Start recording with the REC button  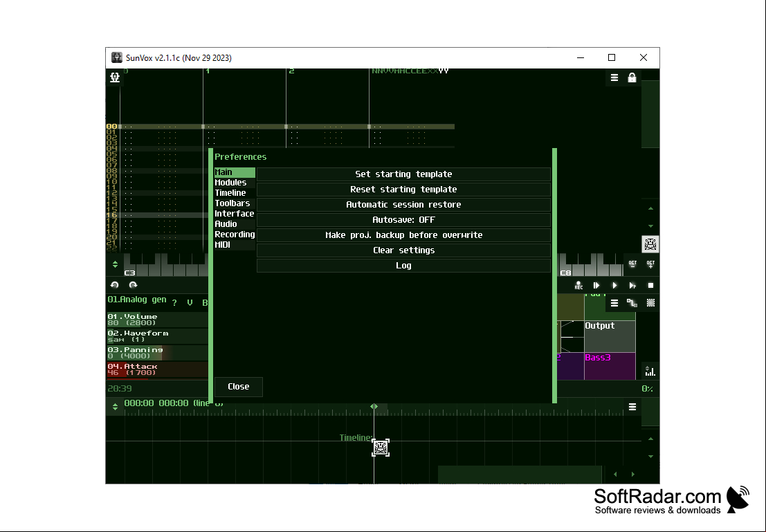[578, 285]
